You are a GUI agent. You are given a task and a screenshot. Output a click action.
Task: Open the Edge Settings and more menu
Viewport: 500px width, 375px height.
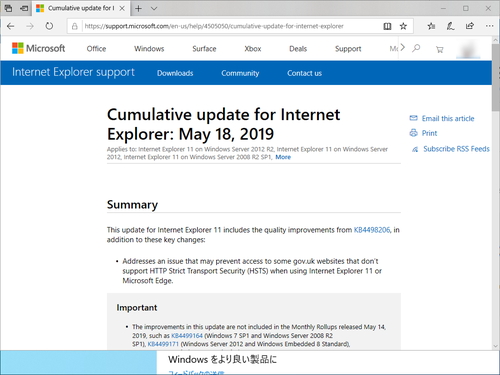[489, 26]
